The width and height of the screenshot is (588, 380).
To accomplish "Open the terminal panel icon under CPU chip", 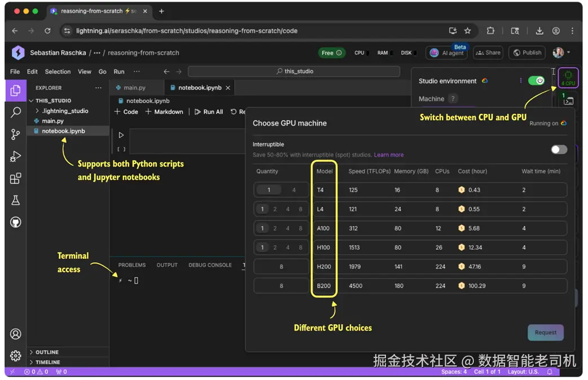I will tap(568, 100).
